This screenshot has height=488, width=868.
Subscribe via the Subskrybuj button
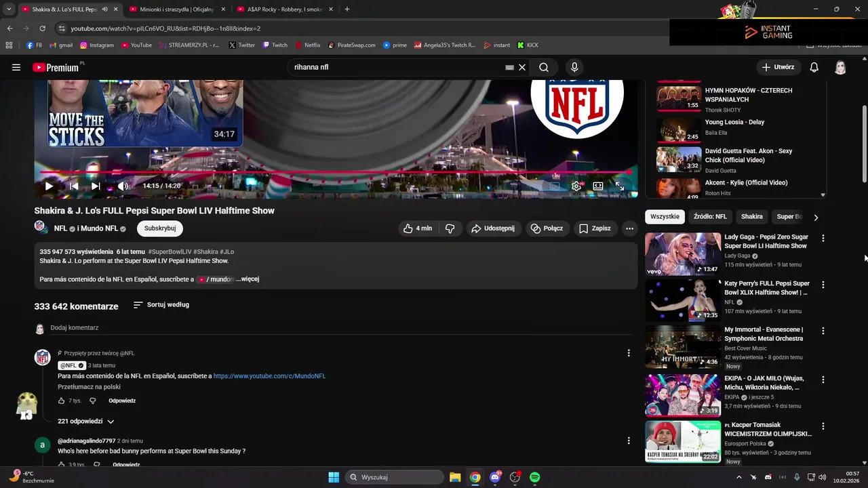pyautogui.click(x=160, y=228)
